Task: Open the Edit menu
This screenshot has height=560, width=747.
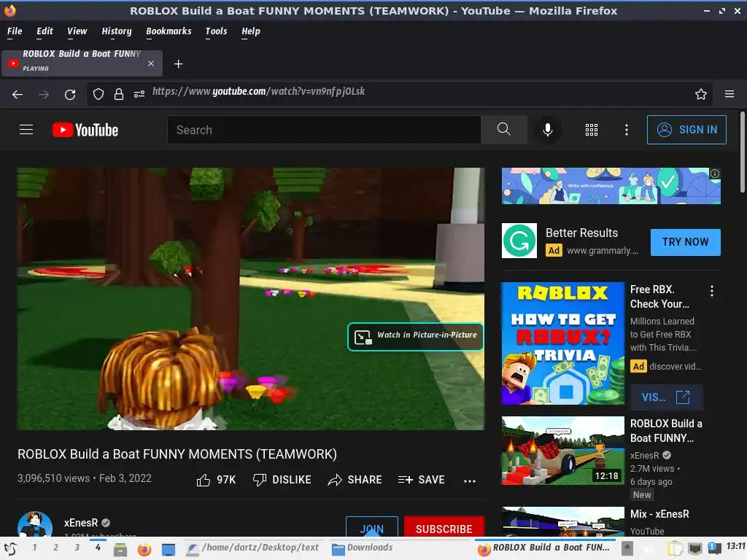Action: [44, 31]
